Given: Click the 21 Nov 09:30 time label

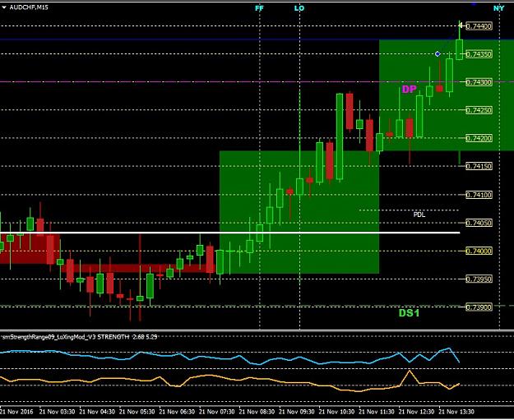Looking at the screenshot, I should click(297, 412).
